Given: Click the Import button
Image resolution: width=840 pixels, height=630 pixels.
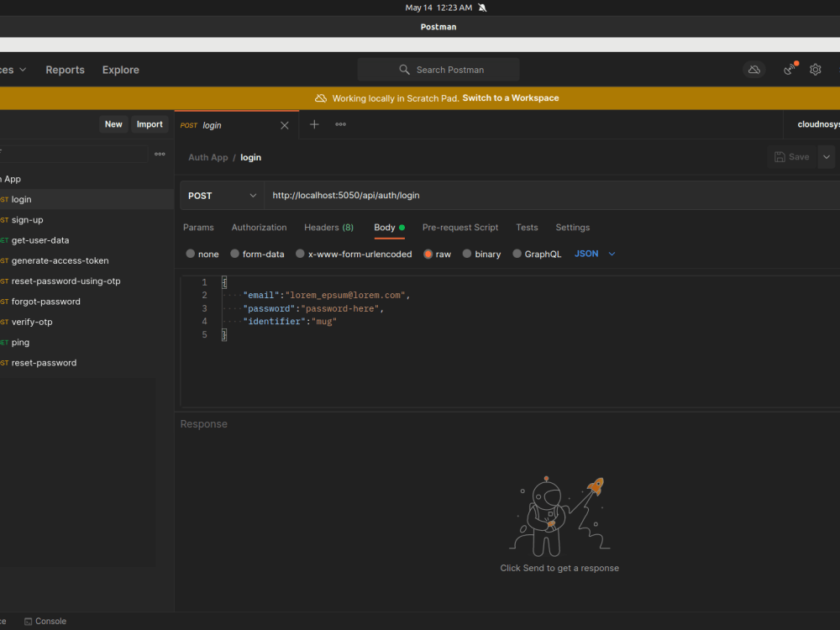Looking at the screenshot, I should point(150,124).
